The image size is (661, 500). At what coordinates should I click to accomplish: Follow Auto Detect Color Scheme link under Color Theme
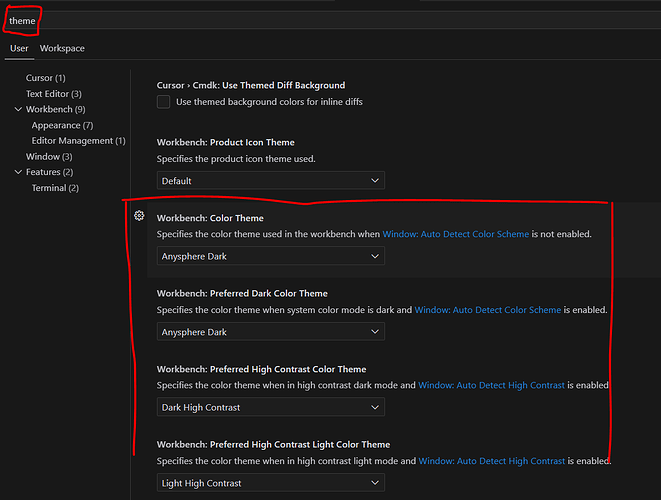point(456,234)
